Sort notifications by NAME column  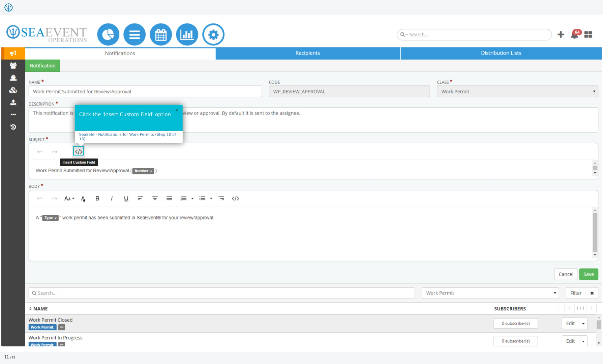38,309
